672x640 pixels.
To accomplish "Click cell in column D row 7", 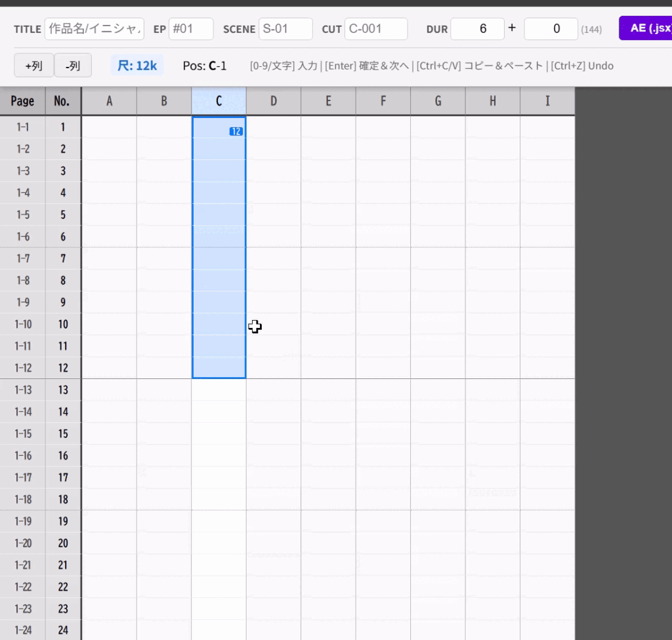I will click(274, 258).
